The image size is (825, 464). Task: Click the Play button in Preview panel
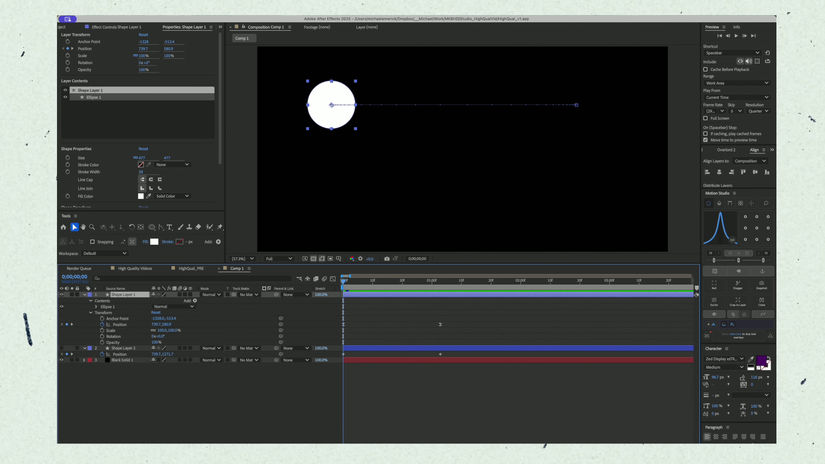tap(736, 36)
